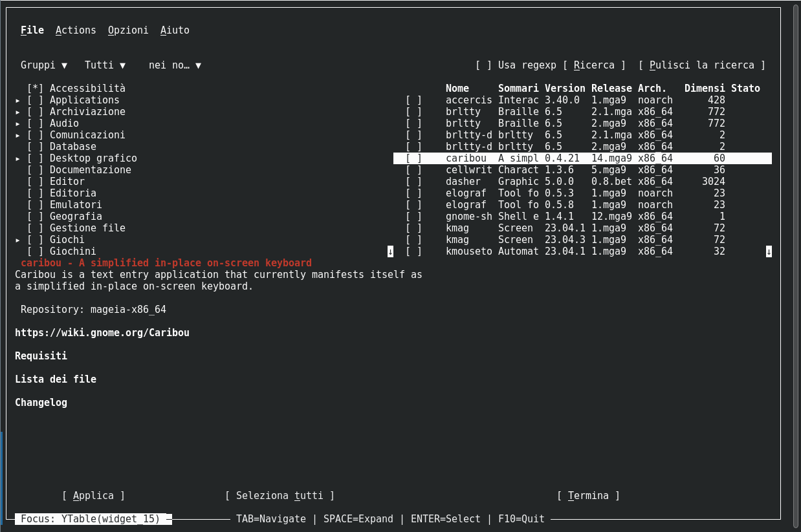This screenshot has width=801, height=532.
Task: Click the Nome column header
Action: click(x=457, y=89)
